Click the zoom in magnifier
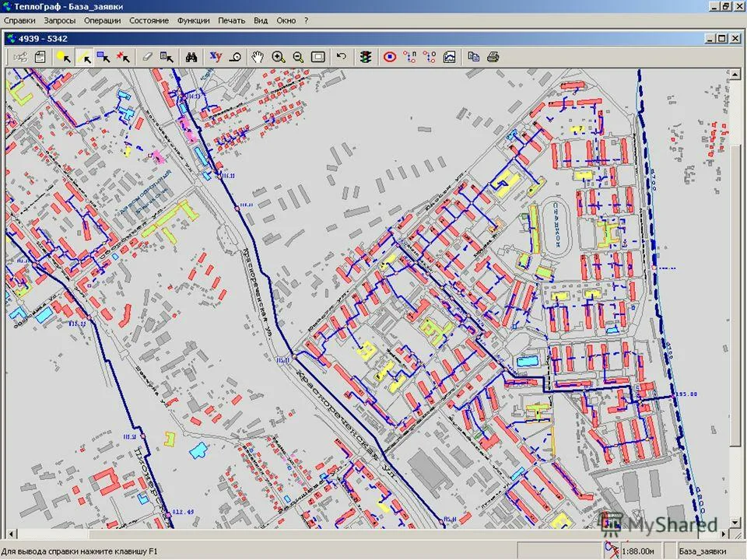The height and width of the screenshot is (560, 747). (x=278, y=57)
